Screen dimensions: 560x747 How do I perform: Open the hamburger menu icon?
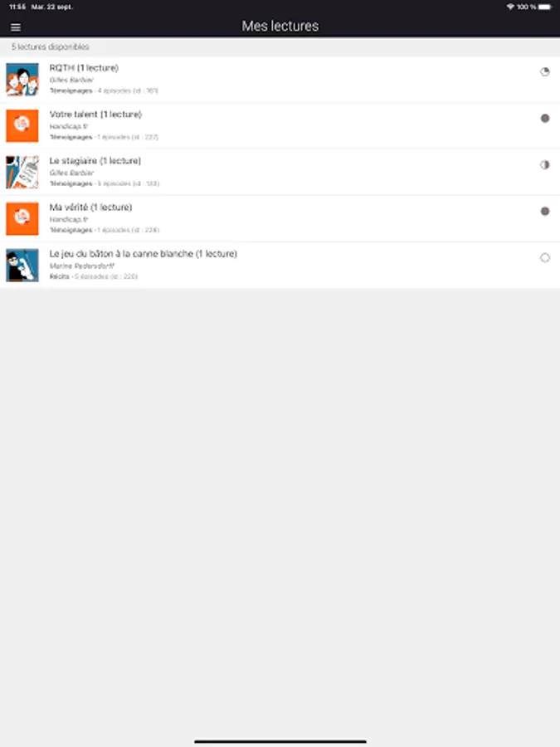point(16,27)
